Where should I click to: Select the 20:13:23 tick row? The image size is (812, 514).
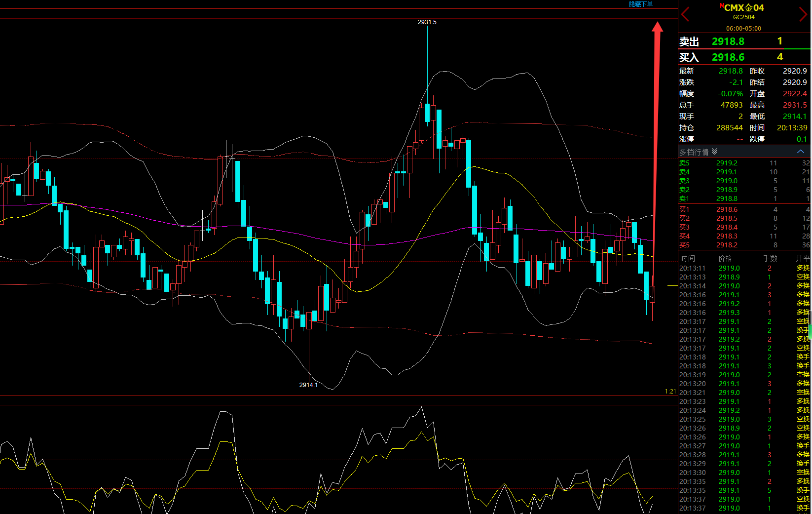744,401
